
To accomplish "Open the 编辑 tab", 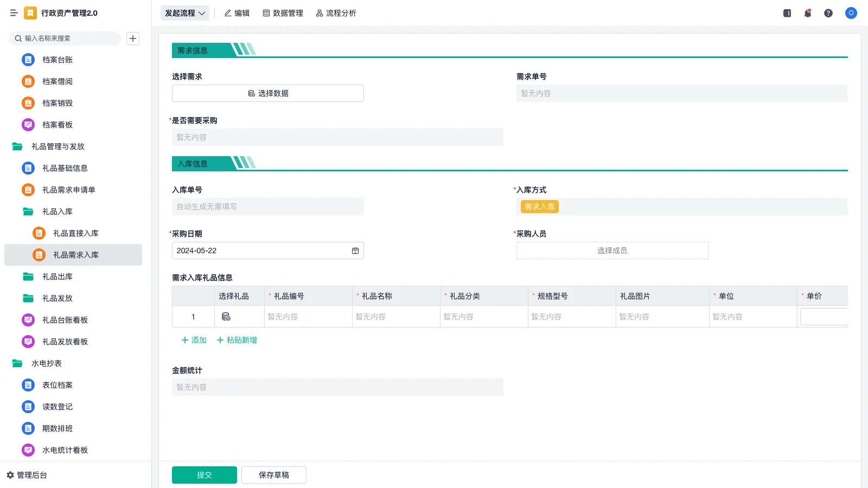I will click(x=237, y=13).
